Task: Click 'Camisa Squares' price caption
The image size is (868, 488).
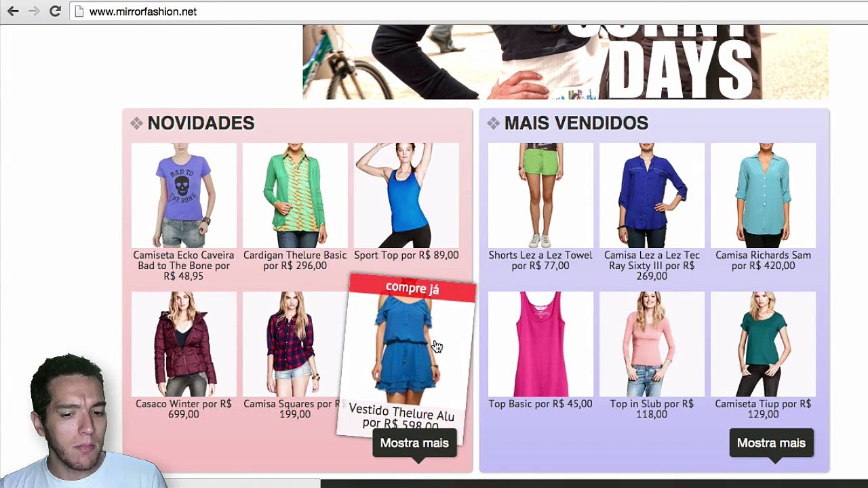Action: click(295, 409)
